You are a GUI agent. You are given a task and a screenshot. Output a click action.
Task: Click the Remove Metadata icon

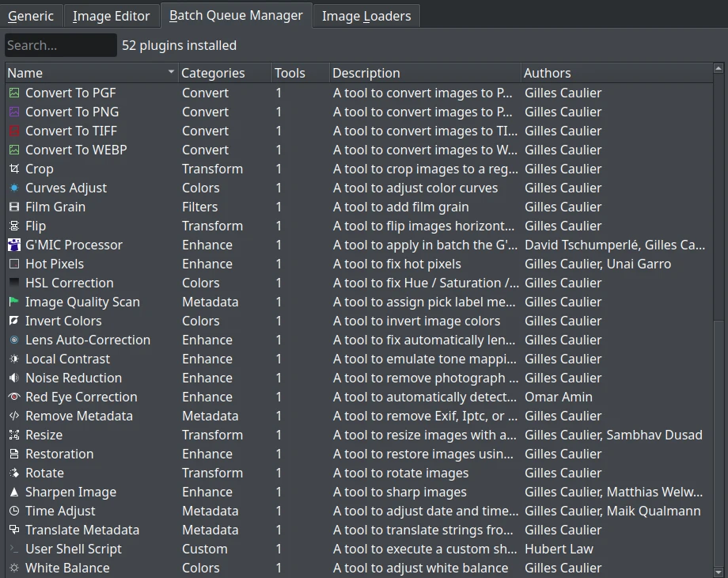(14, 416)
